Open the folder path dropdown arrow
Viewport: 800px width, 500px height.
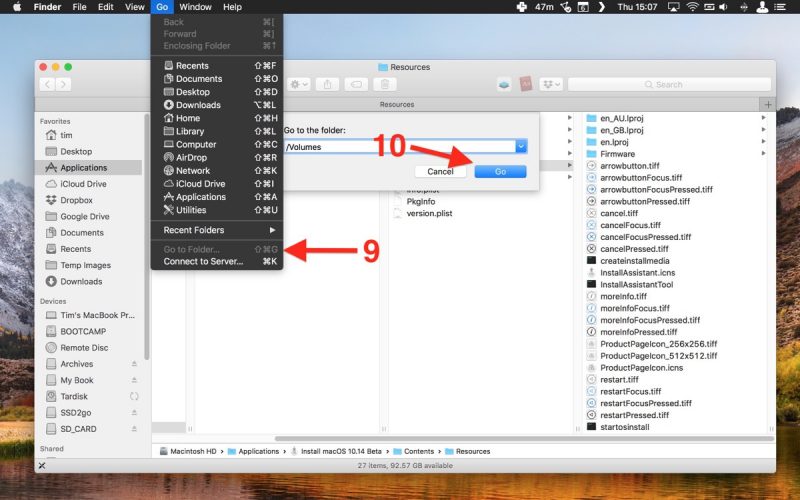coord(521,146)
